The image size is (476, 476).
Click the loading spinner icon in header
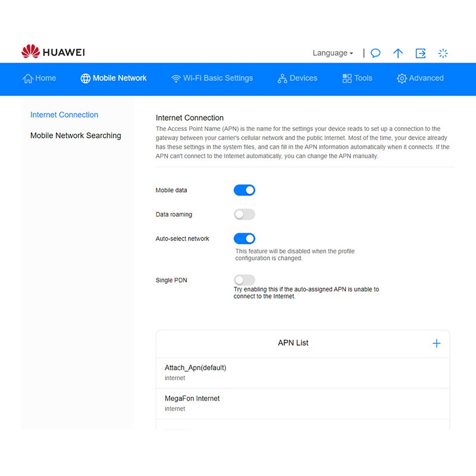(443, 53)
